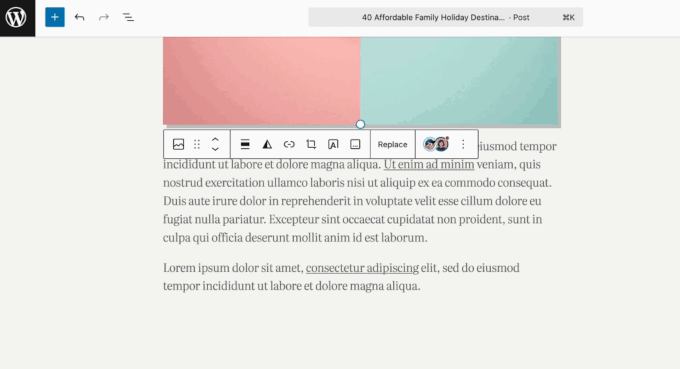Viewport: 680px width, 369px height.
Task: Follow the 'Ut enim ad minim' link
Action: tap(429, 165)
